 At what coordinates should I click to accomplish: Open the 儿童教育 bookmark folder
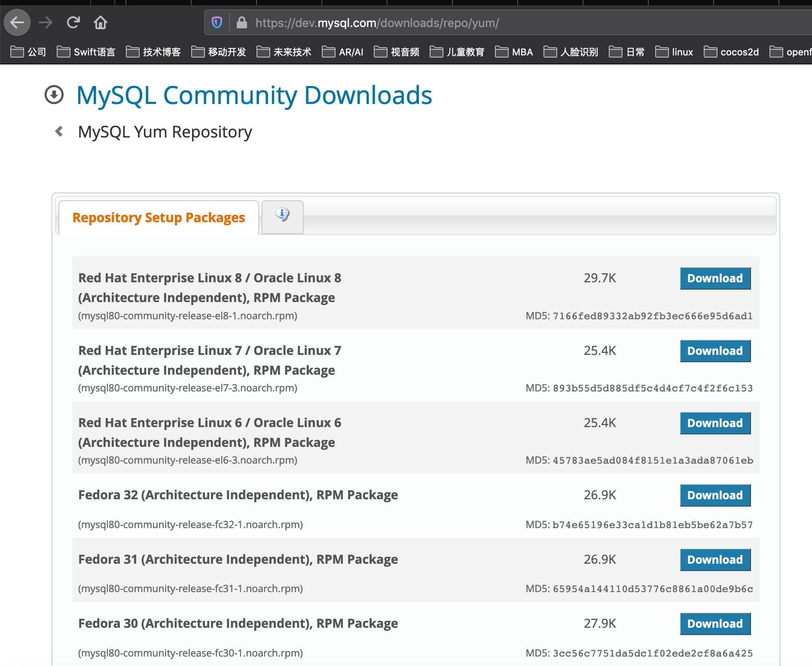click(x=457, y=52)
